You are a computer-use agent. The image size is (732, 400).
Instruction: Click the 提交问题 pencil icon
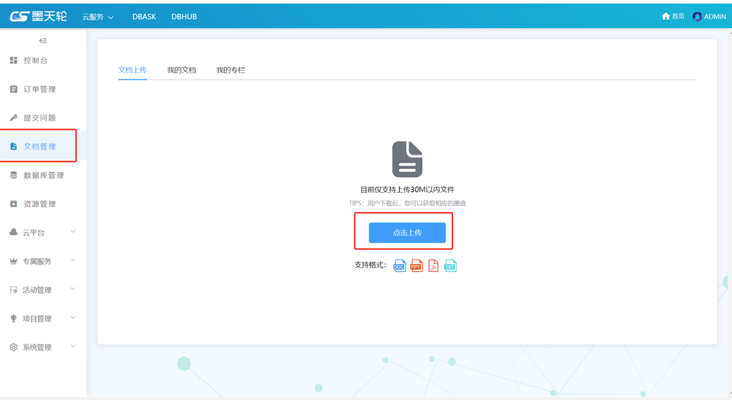[14, 118]
